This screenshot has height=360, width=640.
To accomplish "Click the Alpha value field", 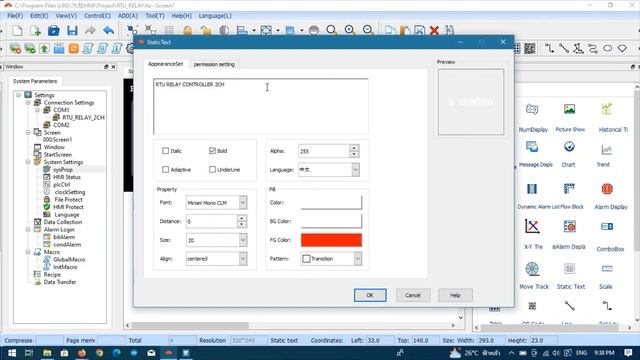I will [324, 151].
